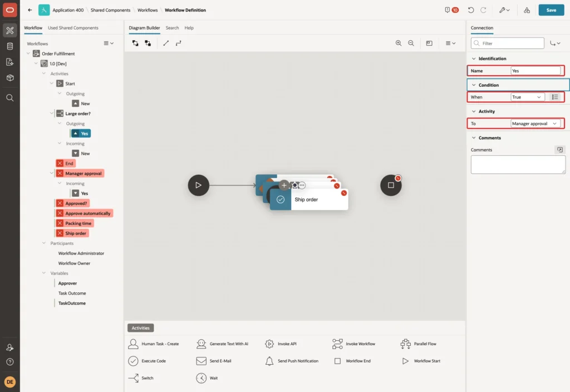Open Gallery cube icon in sidebar

click(10, 78)
